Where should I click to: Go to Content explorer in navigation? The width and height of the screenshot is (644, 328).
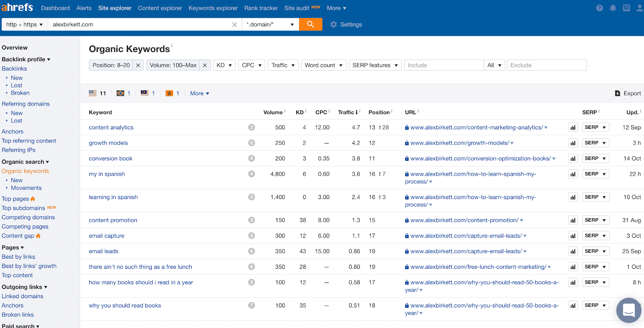(x=160, y=8)
